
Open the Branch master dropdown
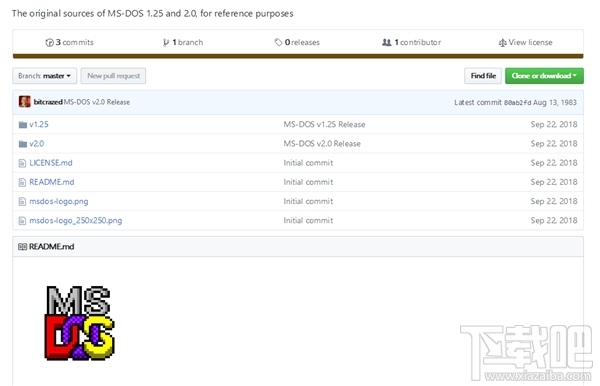pyautogui.click(x=44, y=76)
